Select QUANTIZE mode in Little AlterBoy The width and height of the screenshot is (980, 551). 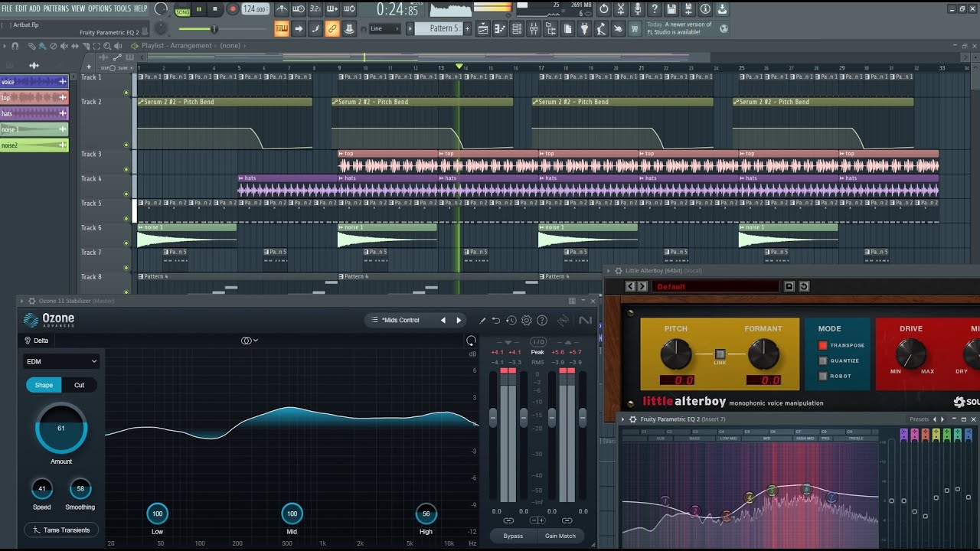coord(823,360)
